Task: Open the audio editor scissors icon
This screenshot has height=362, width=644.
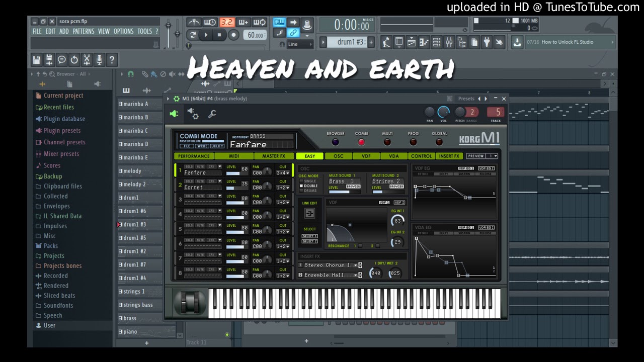Action: (x=87, y=60)
